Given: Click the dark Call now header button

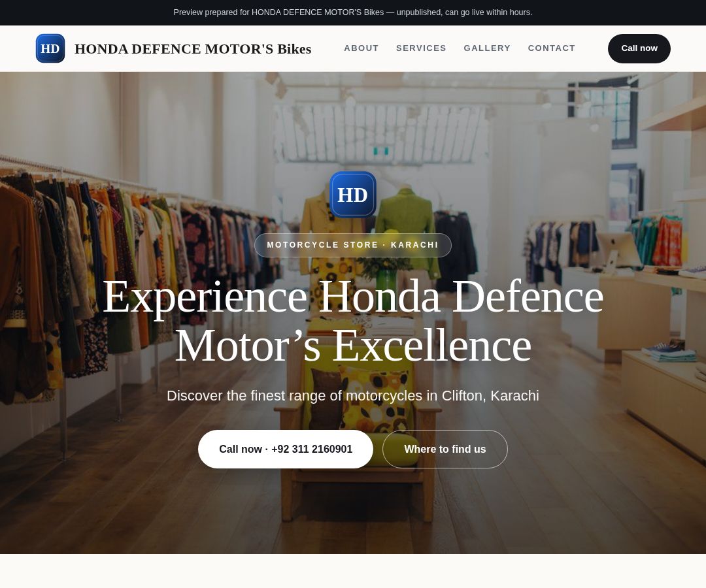Looking at the screenshot, I should click(x=639, y=48).
